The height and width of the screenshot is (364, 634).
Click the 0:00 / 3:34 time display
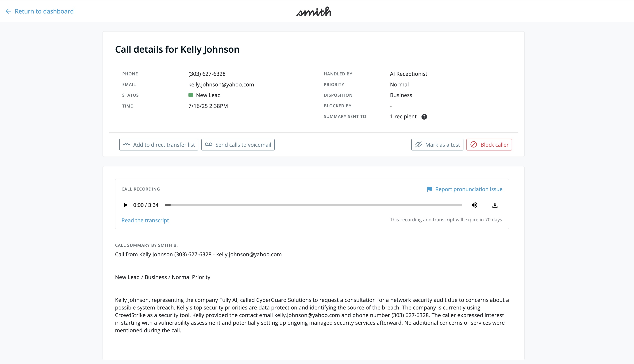146,205
